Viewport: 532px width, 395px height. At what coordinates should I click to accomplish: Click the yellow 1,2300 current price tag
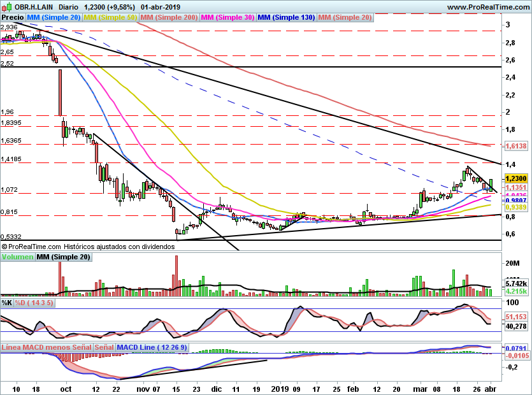516,178
